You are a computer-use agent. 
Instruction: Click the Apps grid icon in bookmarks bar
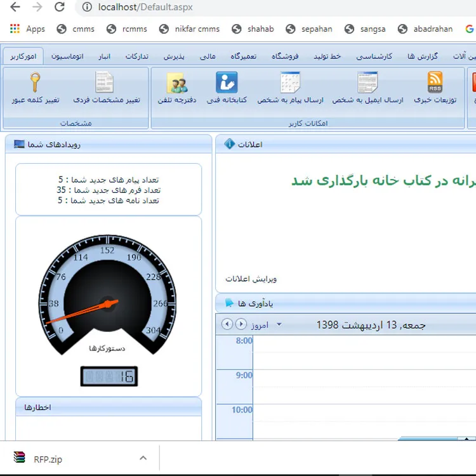(15, 29)
